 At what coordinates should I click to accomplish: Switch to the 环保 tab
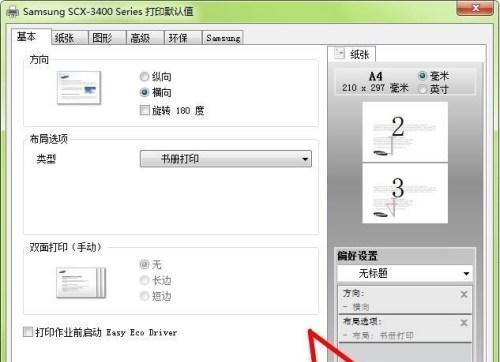[183, 38]
